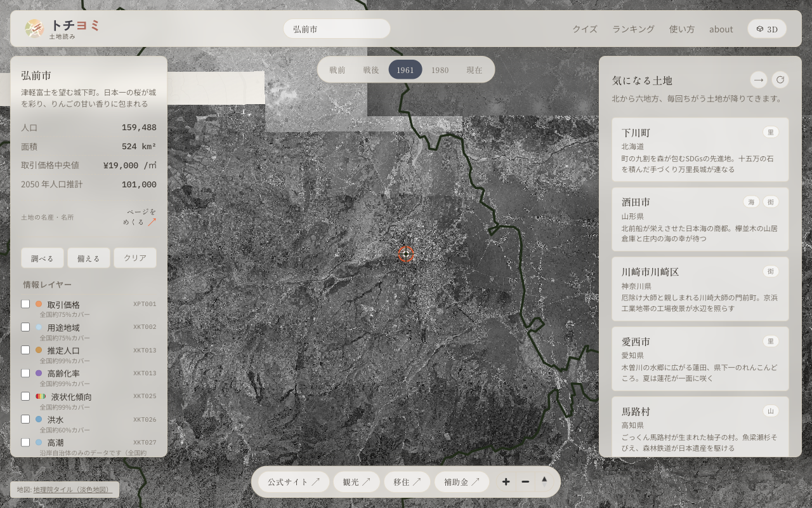Click the price value ¥19,000 /㎡

pos(130,166)
